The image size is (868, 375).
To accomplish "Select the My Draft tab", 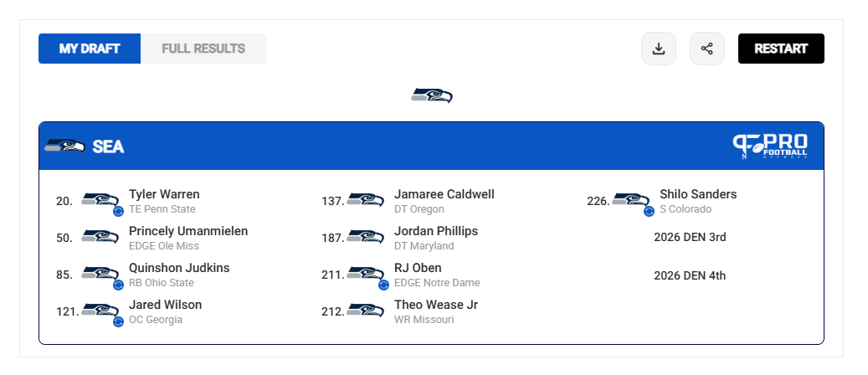I will (x=90, y=49).
